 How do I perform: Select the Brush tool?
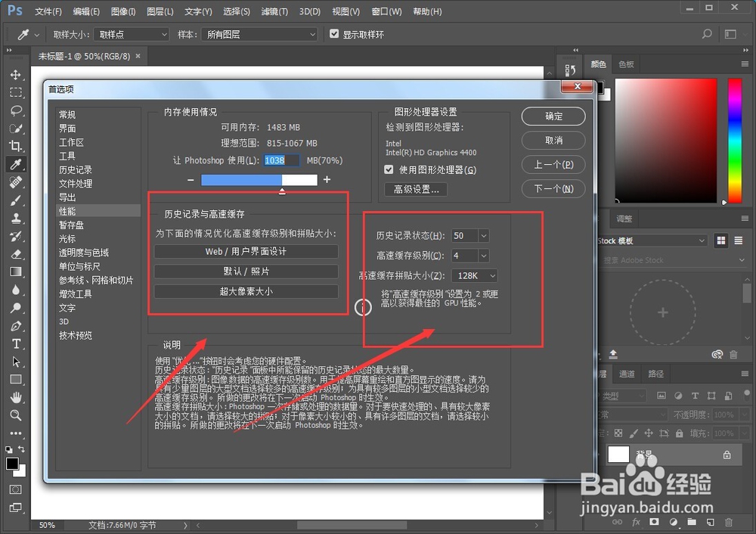pos(15,200)
